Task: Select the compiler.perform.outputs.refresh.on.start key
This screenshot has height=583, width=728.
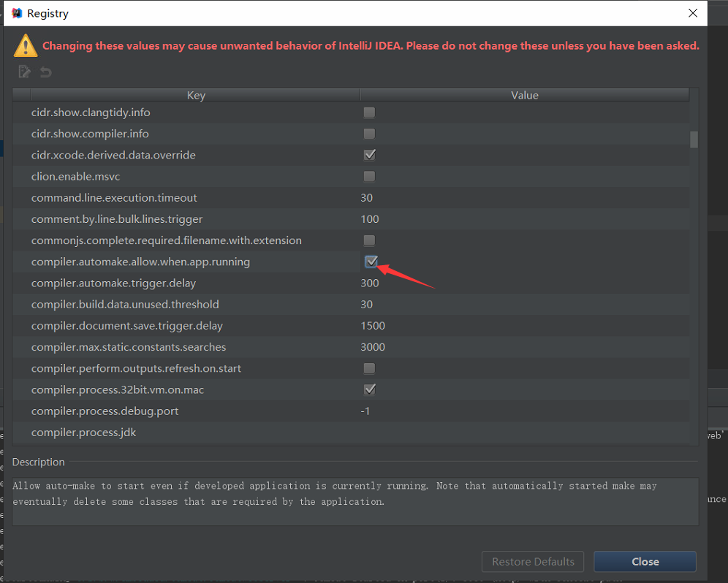Action: 136,369
